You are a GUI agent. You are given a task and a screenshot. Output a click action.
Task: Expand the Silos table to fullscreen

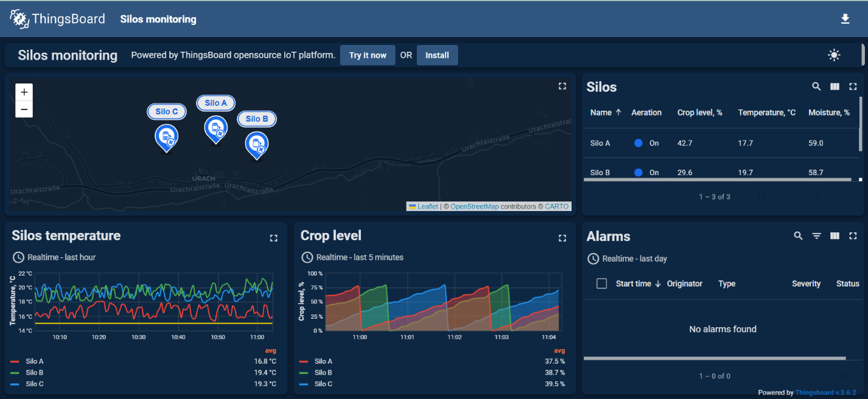pos(853,86)
